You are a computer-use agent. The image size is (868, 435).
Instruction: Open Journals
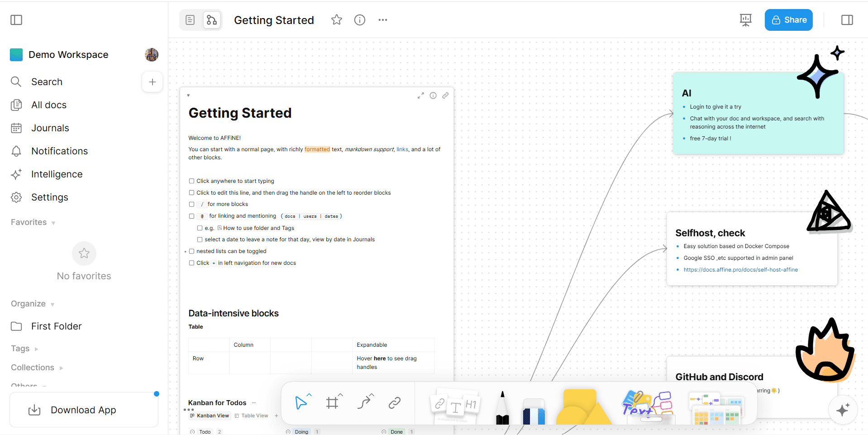click(84, 128)
